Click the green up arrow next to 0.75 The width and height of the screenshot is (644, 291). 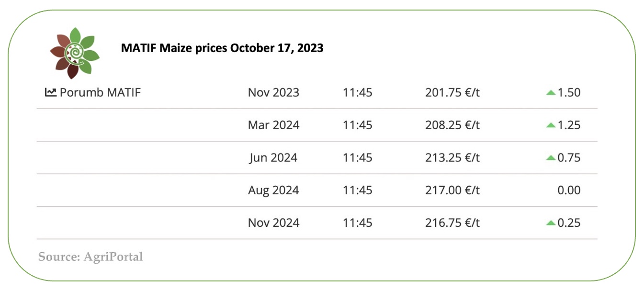[551, 157]
